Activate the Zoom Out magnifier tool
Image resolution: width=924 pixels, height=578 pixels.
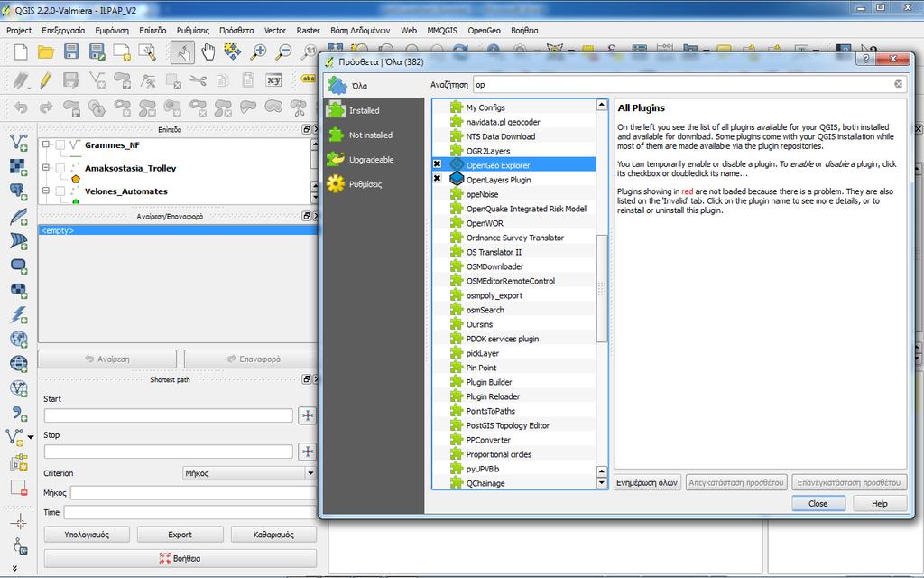(284, 52)
